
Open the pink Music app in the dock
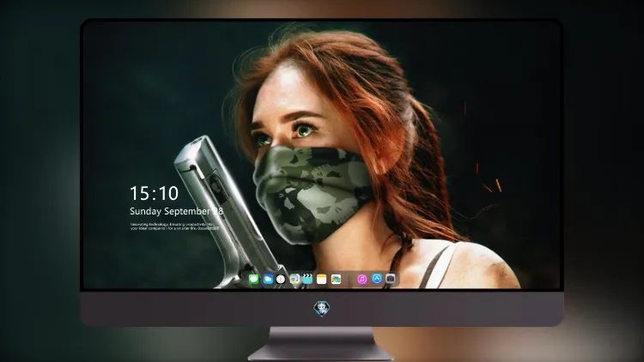pos(361,280)
